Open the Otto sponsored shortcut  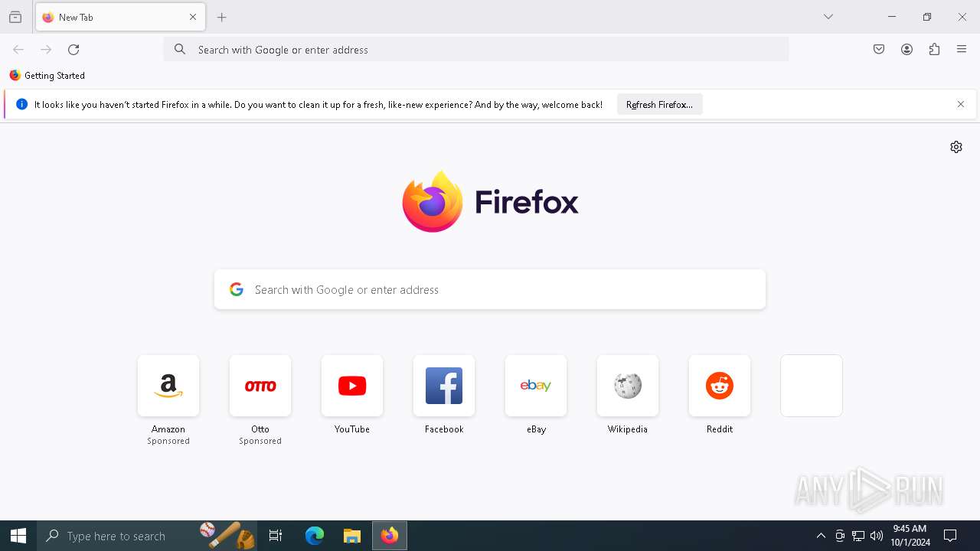(260, 386)
